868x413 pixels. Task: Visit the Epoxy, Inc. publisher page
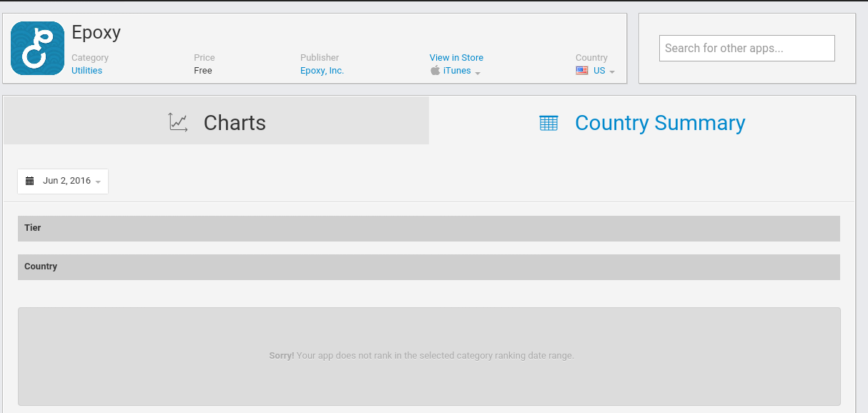click(322, 70)
